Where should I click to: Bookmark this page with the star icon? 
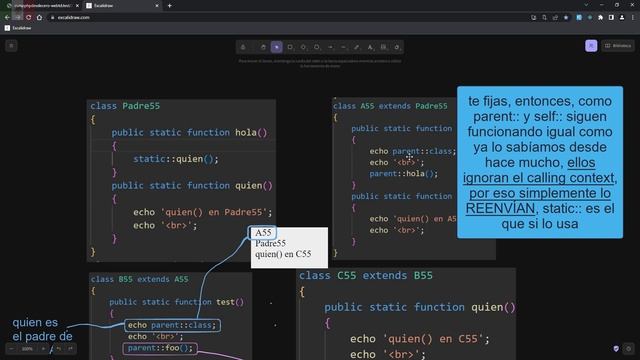[x=566, y=18]
